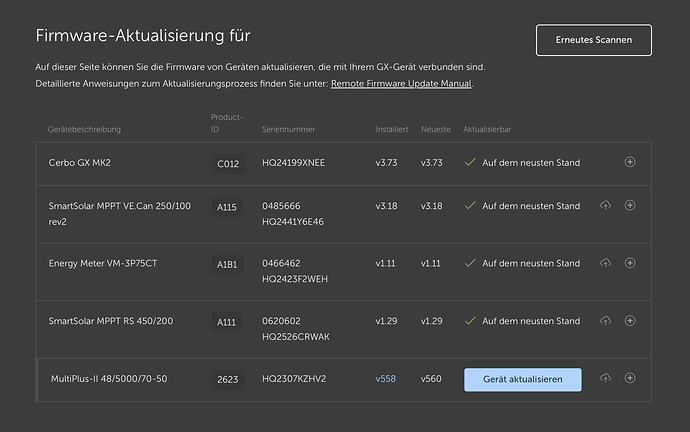690x432 pixels.
Task: Click upload firmware icon for SmartSolar MPPT VE.Can
Action: 606,205
